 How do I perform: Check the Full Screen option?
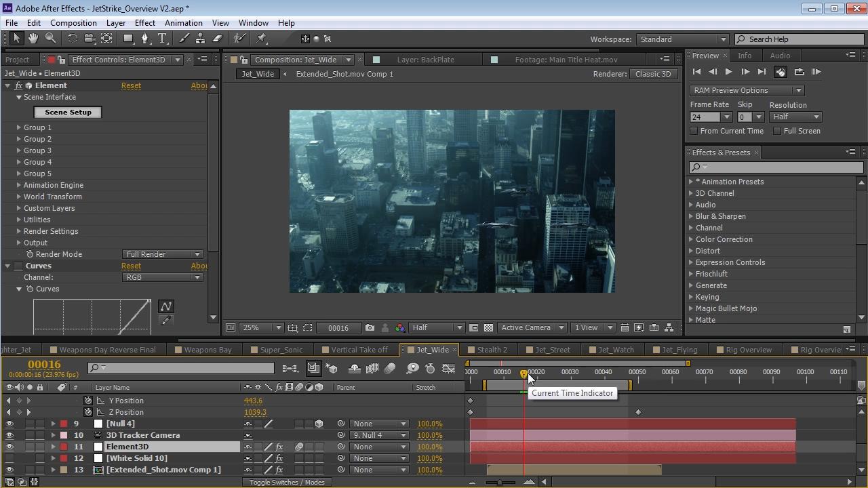pos(777,131)
